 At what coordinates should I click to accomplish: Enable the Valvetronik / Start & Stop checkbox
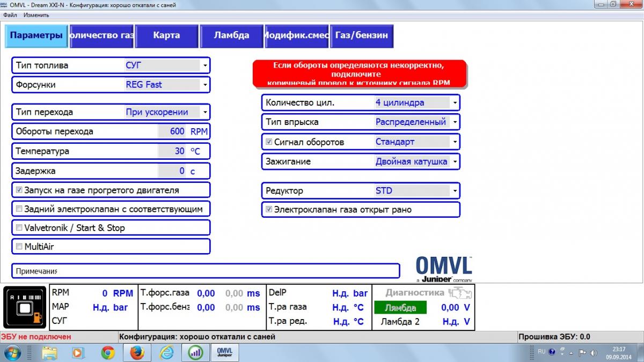19,228
